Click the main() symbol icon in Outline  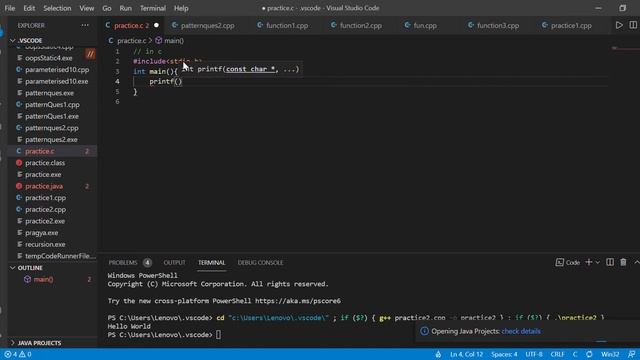27,279
